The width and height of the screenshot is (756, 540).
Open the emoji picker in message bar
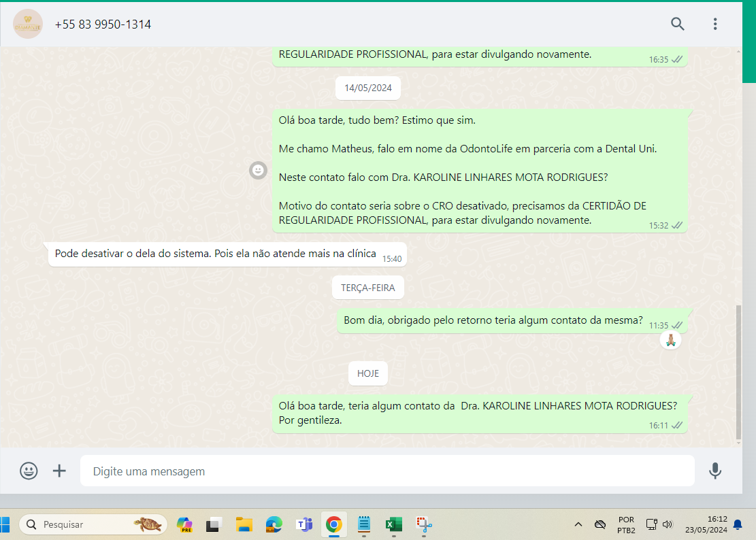pyautogui.click(x=29, y=471)
